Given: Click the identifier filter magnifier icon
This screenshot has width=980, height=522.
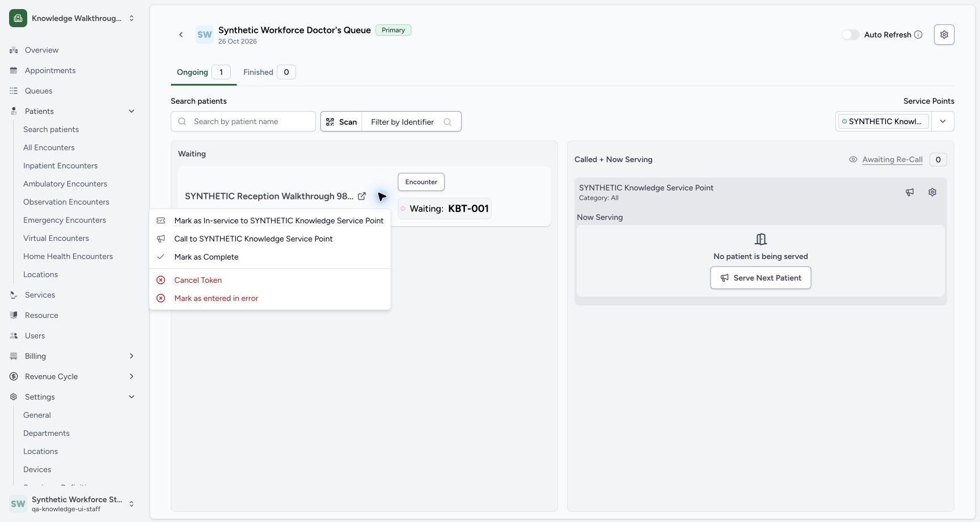Looking at the screenshot, I should 447,122.
